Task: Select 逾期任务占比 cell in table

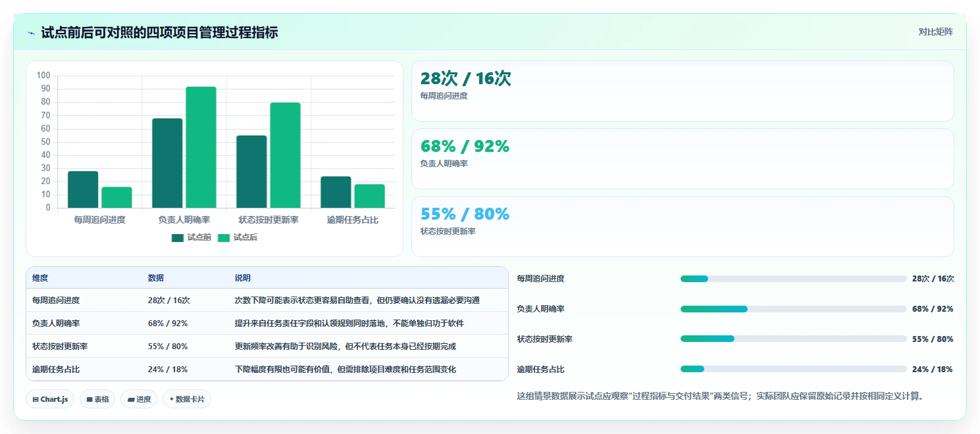Action: [56, 369]
